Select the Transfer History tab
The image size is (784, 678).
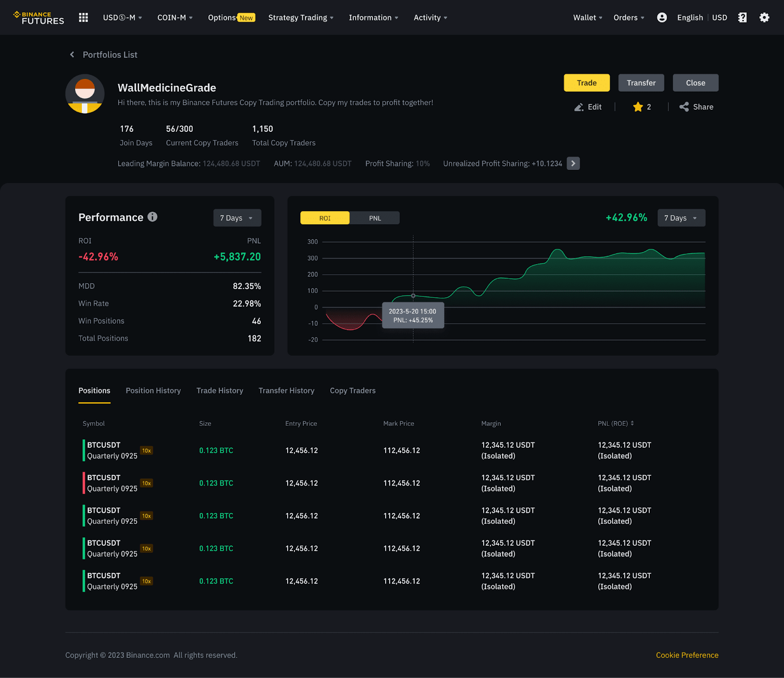(x=286, y=390)
